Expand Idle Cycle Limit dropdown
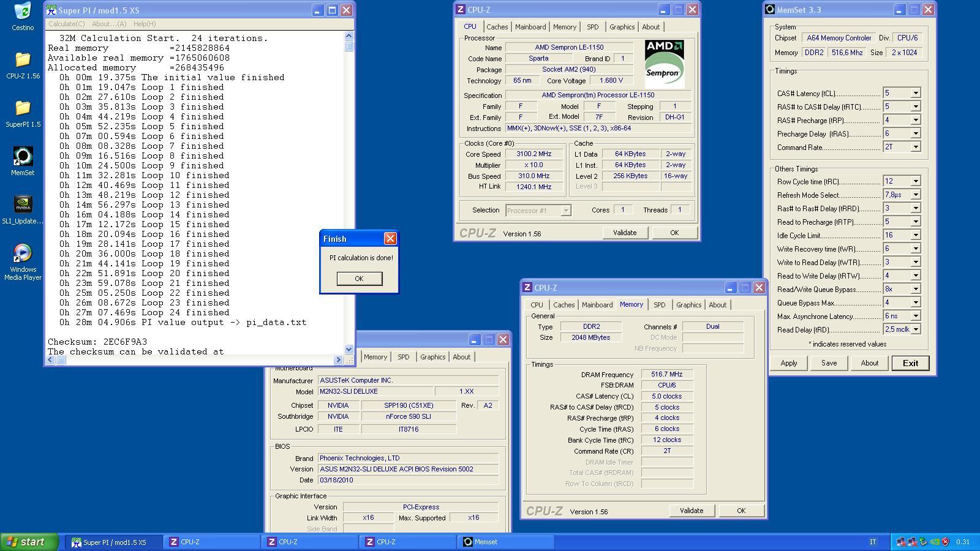 point(915,235)
